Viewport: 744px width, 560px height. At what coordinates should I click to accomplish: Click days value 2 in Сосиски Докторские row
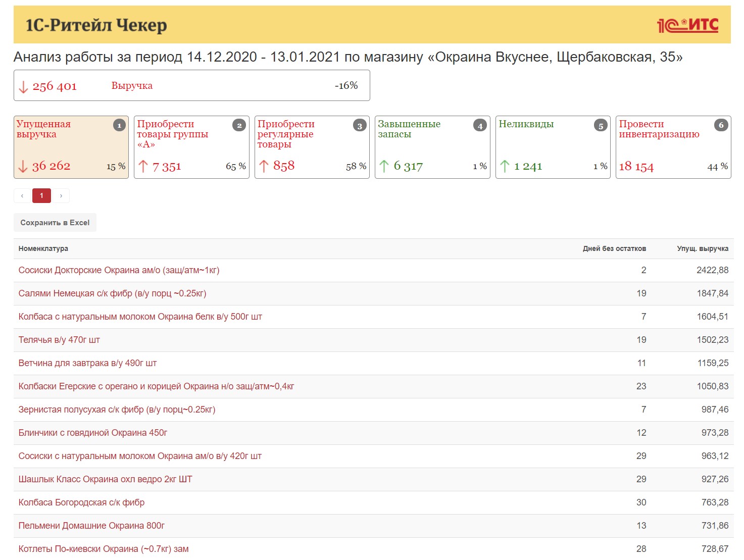coord(644,270)
